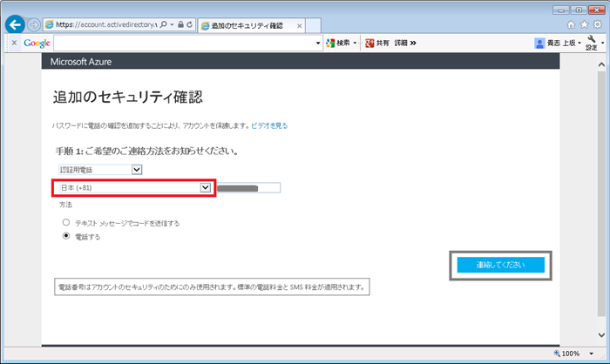
Task: Open the 貴志 上坂 user account menu
Action: point(558,43)
